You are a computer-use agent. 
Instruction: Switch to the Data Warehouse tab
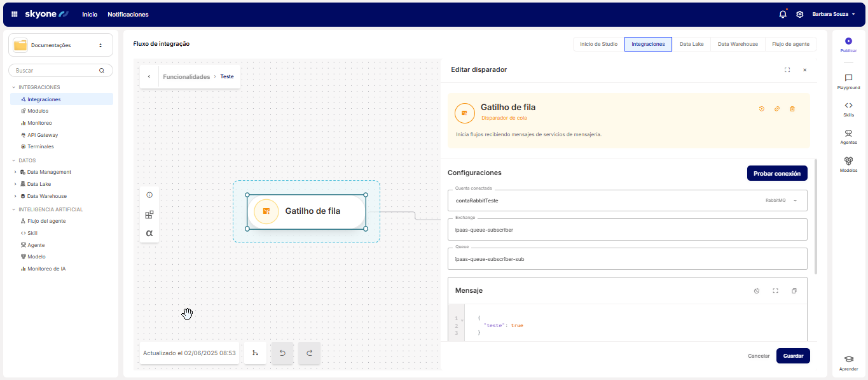coord(738,44)
